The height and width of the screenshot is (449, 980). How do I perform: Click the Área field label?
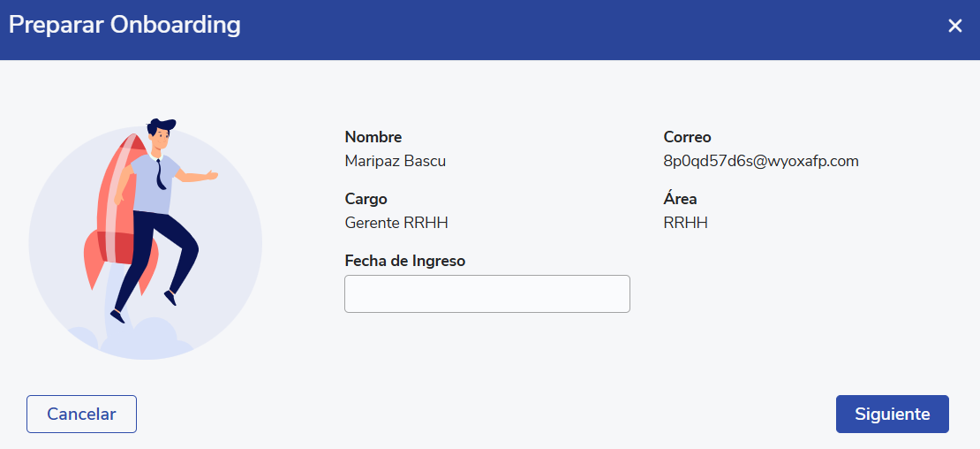680,199
